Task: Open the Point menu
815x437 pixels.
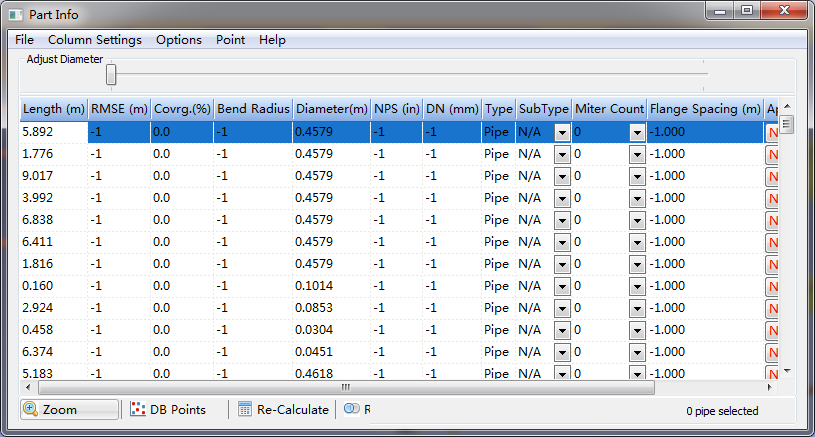Action: (230, 40)
